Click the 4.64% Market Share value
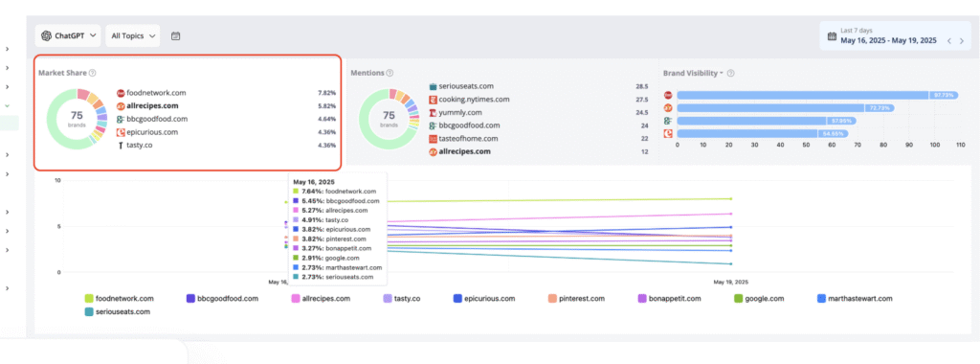Viewport: 980px width, 364px height. 327,119
